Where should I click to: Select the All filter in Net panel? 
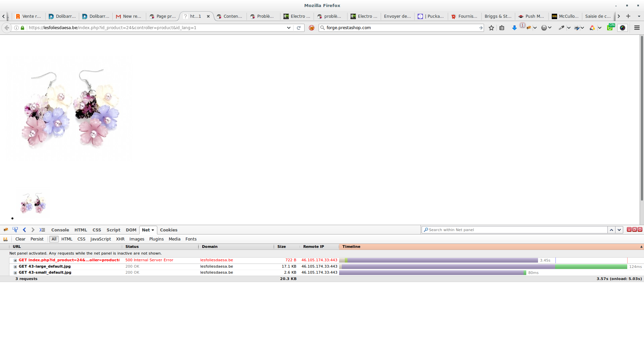coord(54,239)
